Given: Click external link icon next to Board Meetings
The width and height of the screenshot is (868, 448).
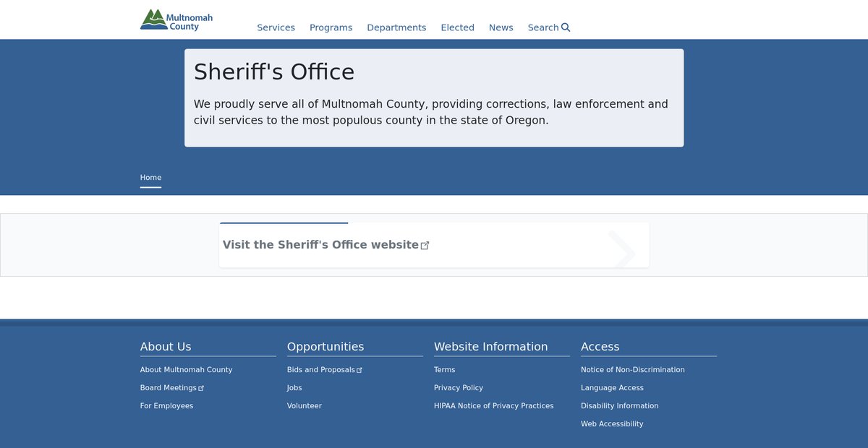Looking at the screenshot, I should 201,389.
